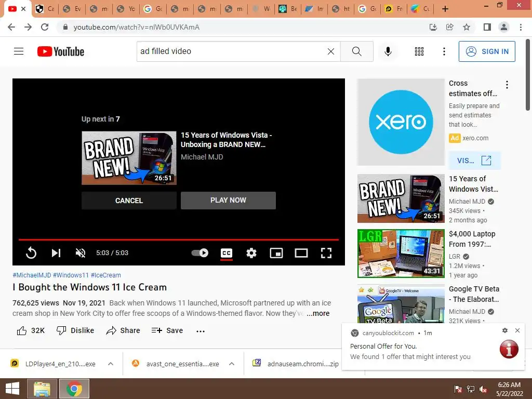Click the VISIT ad button for Xero

tap(474, 161)
